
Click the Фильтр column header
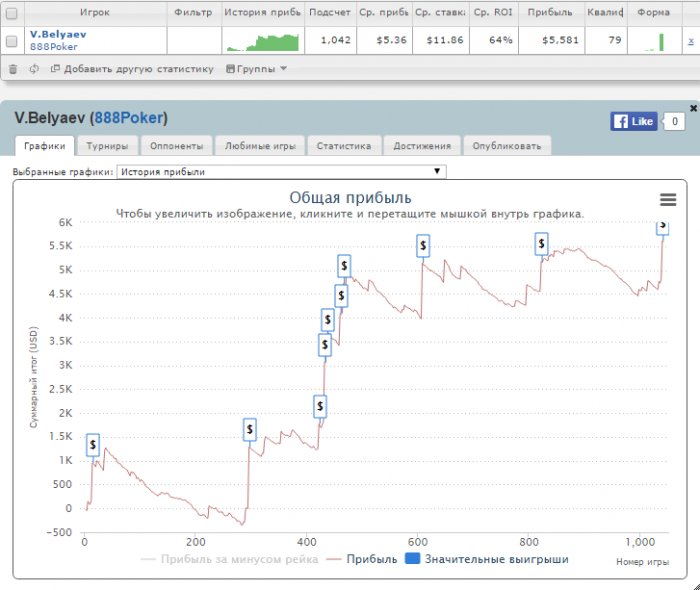(x=193, y=12)
